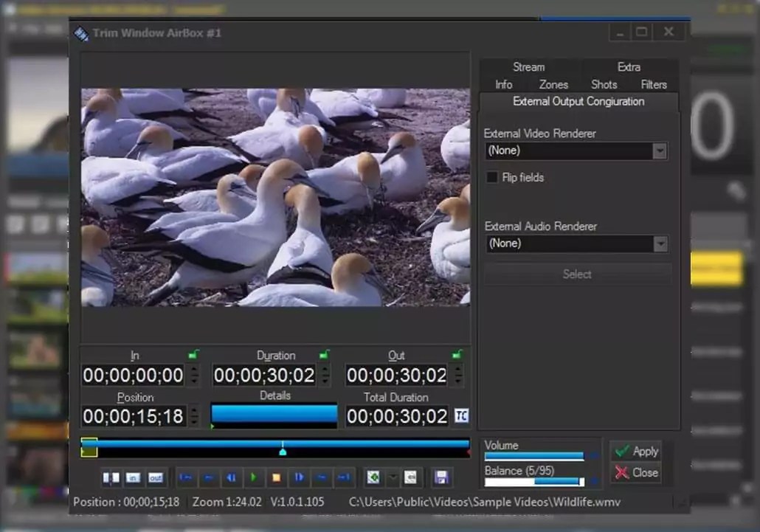
Task: Click Position : 00;00;15;18 in status bar
Action: tap(126, 502)
